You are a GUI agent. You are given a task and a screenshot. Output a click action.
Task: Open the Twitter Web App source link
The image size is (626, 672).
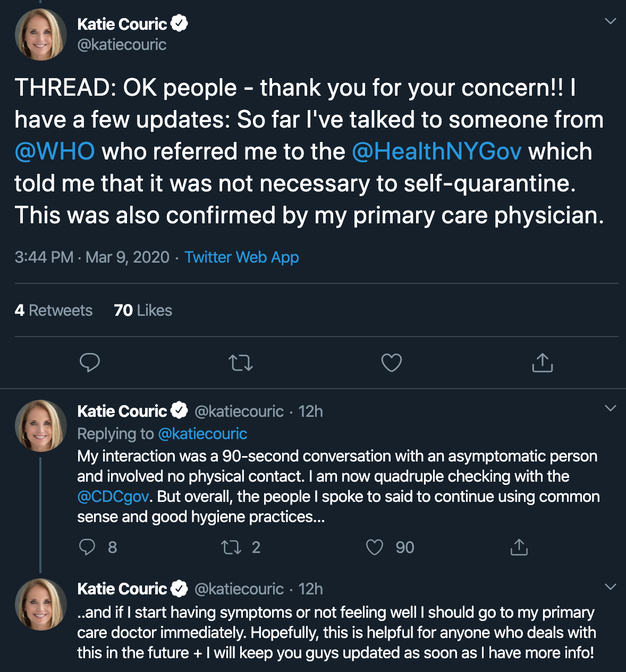click(242, 257)
